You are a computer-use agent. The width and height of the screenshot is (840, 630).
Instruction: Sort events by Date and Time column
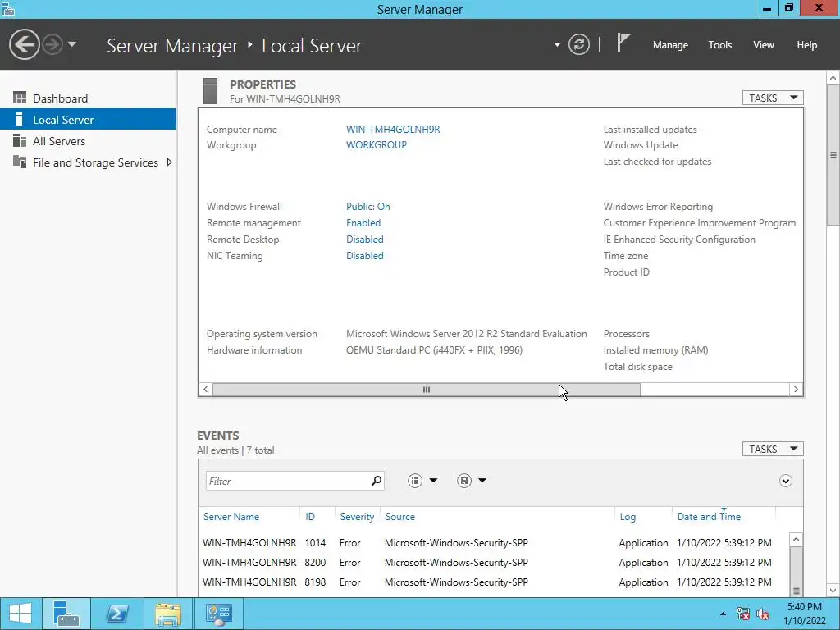coord(709,517)
